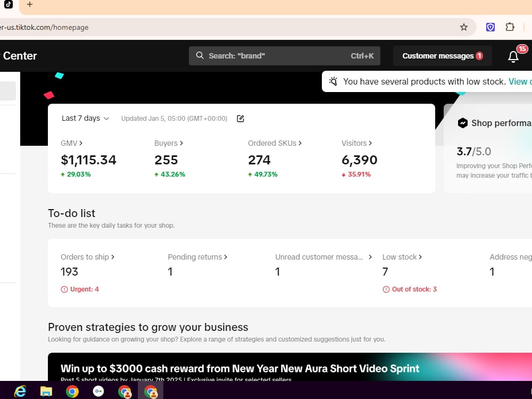Open a new browser tab
Screen dimensions: 532x399
pyautogui.click(x=30, y=4)
